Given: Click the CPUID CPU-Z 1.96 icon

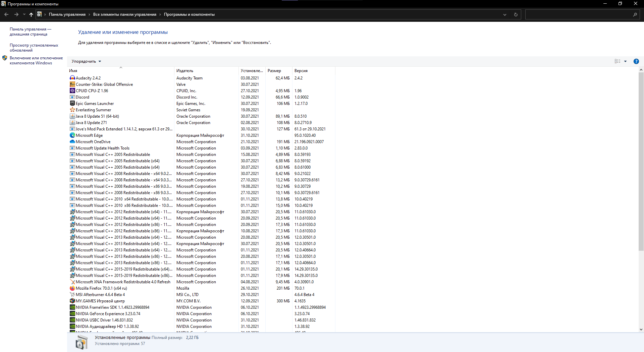Looking at the screenshot, I should tap(72, 91).
